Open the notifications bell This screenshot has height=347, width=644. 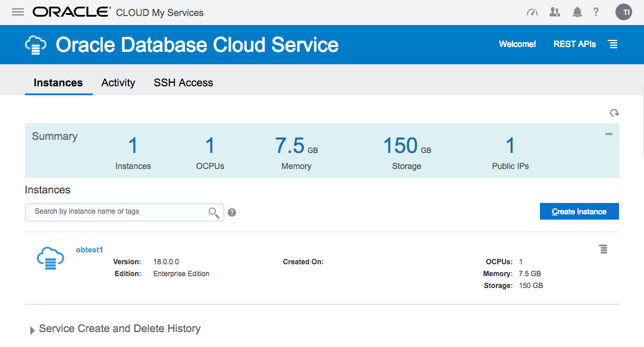(577, 12)
